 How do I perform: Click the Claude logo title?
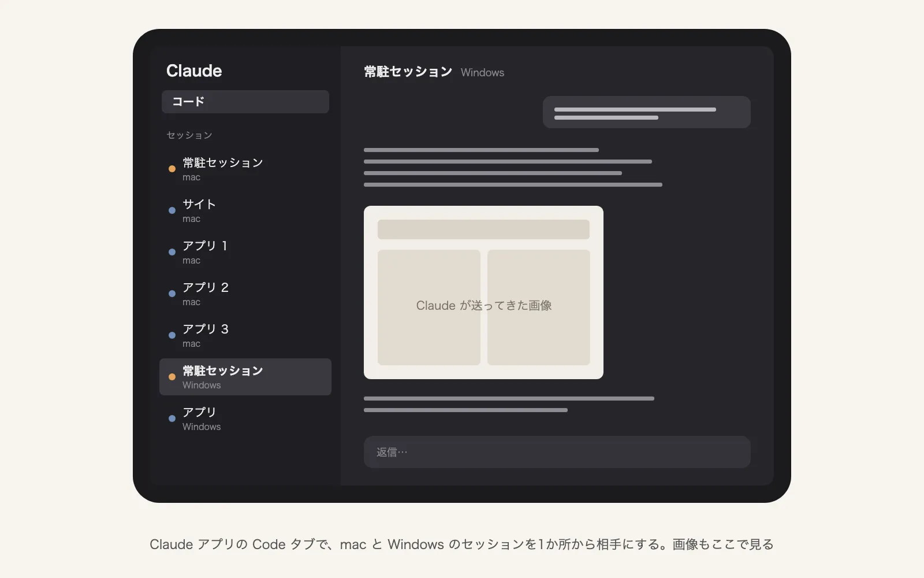tap(194, 71)
